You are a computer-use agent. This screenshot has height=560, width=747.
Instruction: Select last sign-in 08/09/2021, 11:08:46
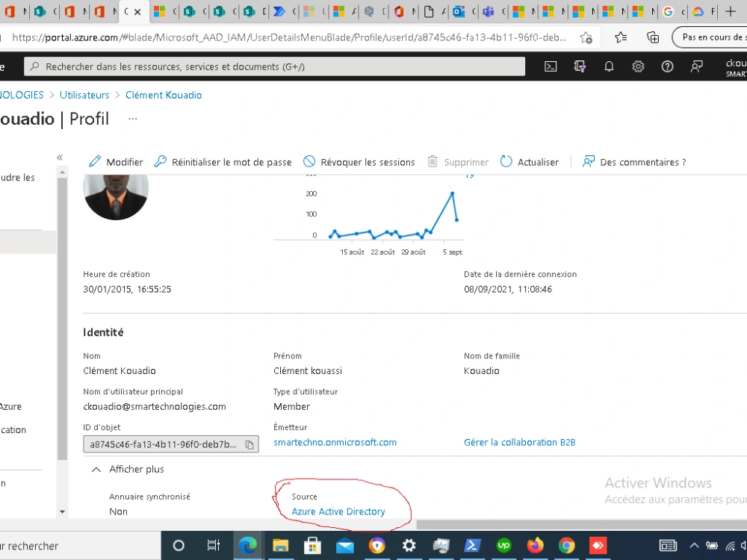pyautogui.click(x=508, y=289)
